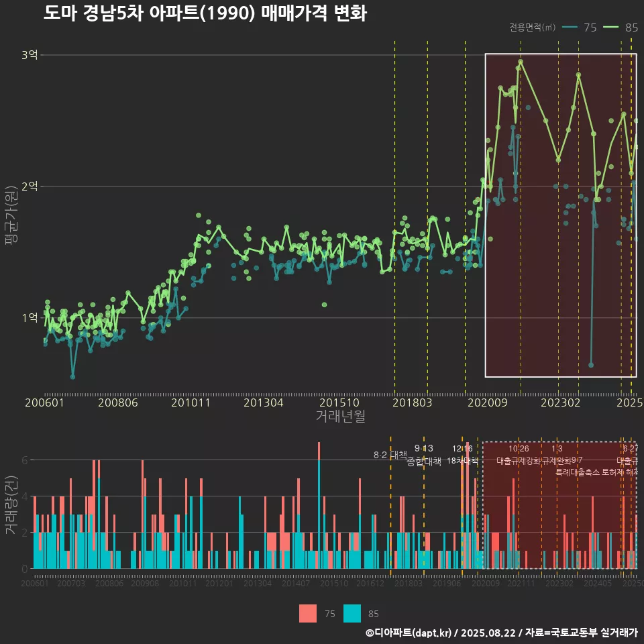The image size is (644, 644).
Task: Click the lowest 75㎡ data point near 2007
Action: point(72,376)
